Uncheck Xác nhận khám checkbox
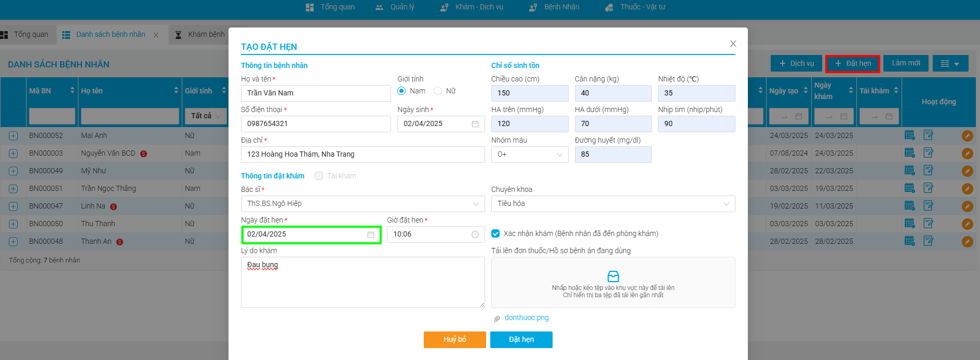The image size is (980, 360). click(495, 233)
